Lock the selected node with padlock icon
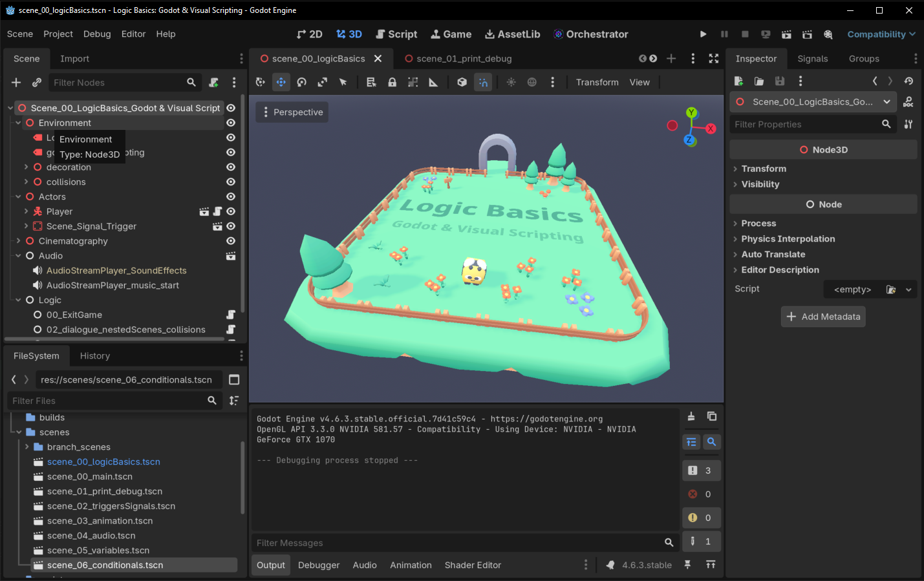The height and width of the screenshot is (581, 924). coord(392,82)
